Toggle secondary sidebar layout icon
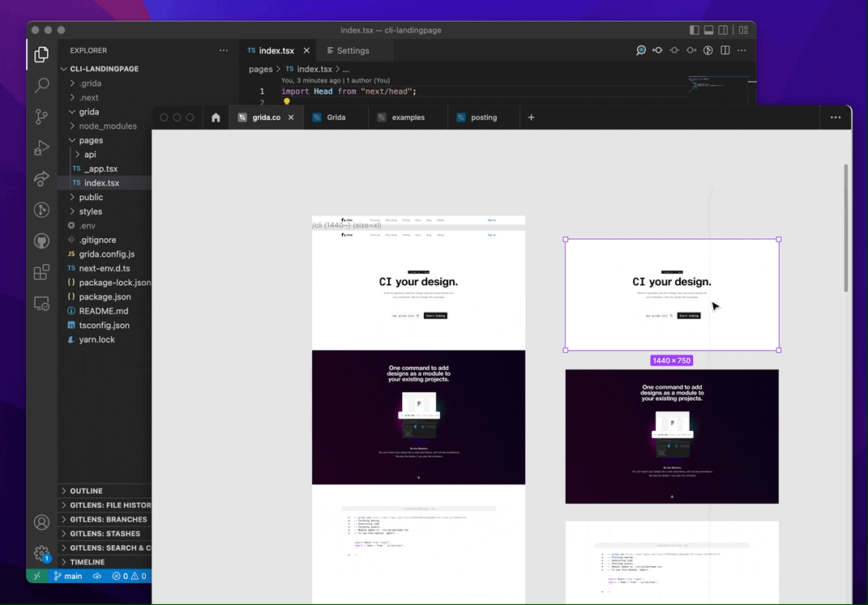Image resolution: width=868 pixels, height=605 pixels. [723, 30]
